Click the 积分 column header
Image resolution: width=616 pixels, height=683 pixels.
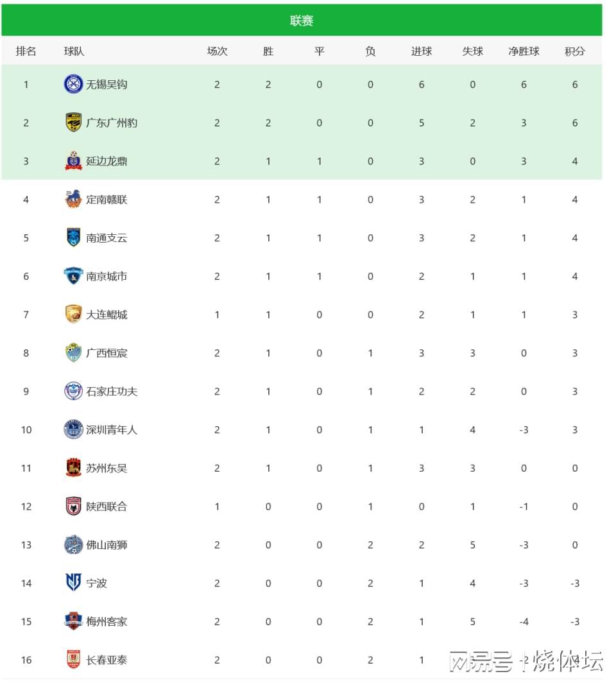[574, 51]
